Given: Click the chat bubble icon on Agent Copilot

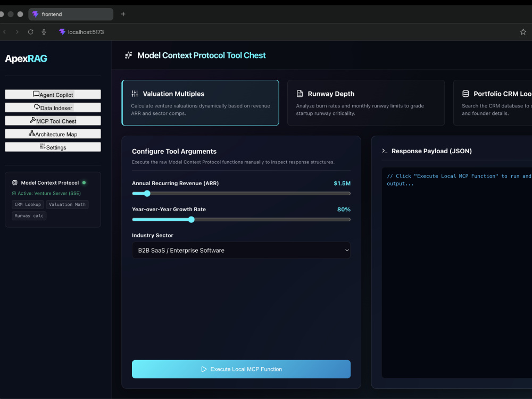Looking at the screenshot, I should [36, 94].
